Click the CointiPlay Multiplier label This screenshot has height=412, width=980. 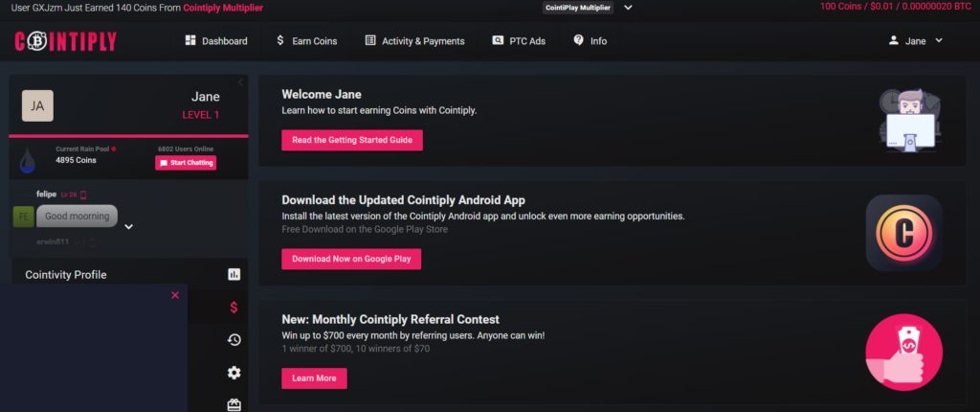click(x=577, y=8)
